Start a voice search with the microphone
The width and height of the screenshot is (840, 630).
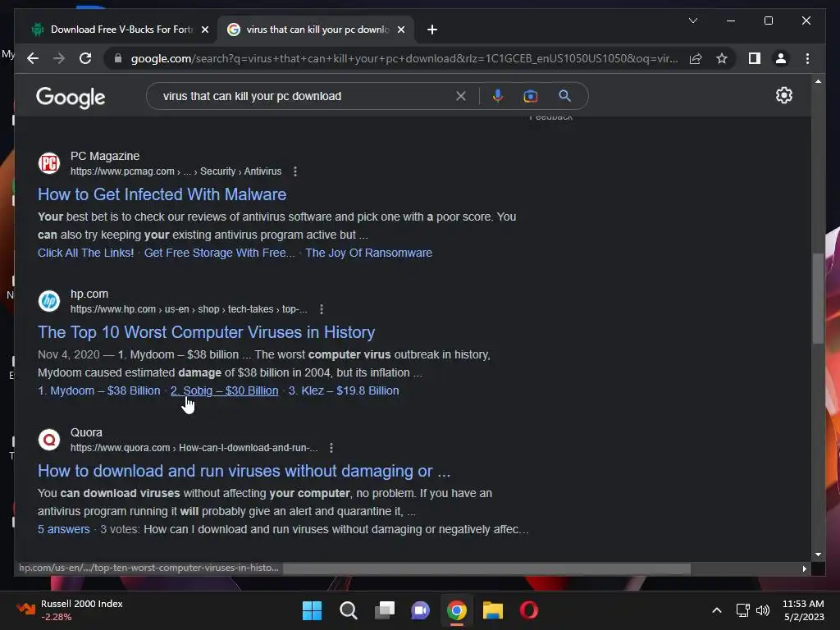498,96
